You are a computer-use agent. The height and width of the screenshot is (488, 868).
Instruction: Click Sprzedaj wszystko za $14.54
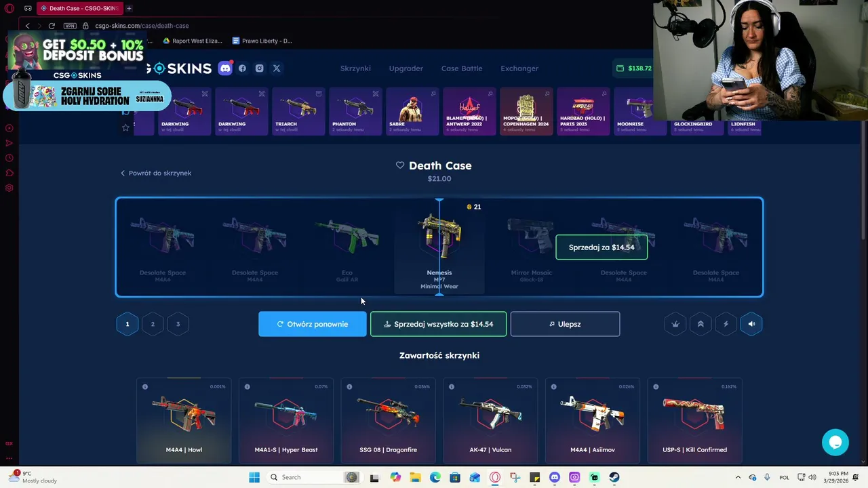click(x=438, y=324)
